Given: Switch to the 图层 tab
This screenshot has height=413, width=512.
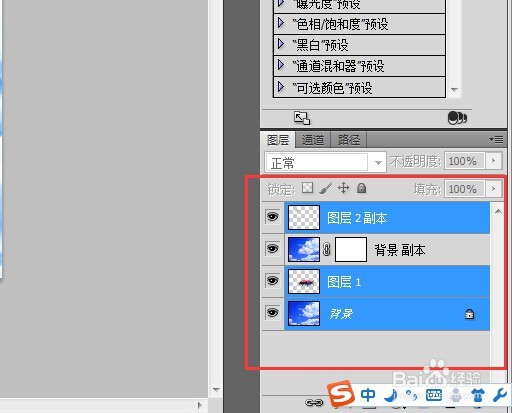Looking at the screenshot, I should (278, 140).
